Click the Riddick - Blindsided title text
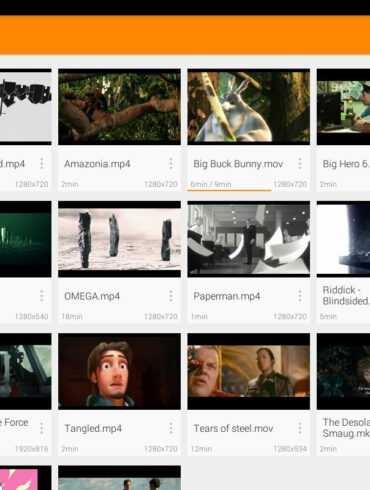This screenshot has width=370, height=490. pyautogui.click(x=346, y=295)
